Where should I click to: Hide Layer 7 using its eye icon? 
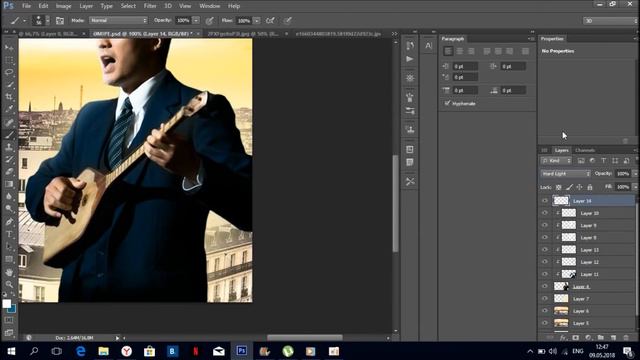pos(545,299)
